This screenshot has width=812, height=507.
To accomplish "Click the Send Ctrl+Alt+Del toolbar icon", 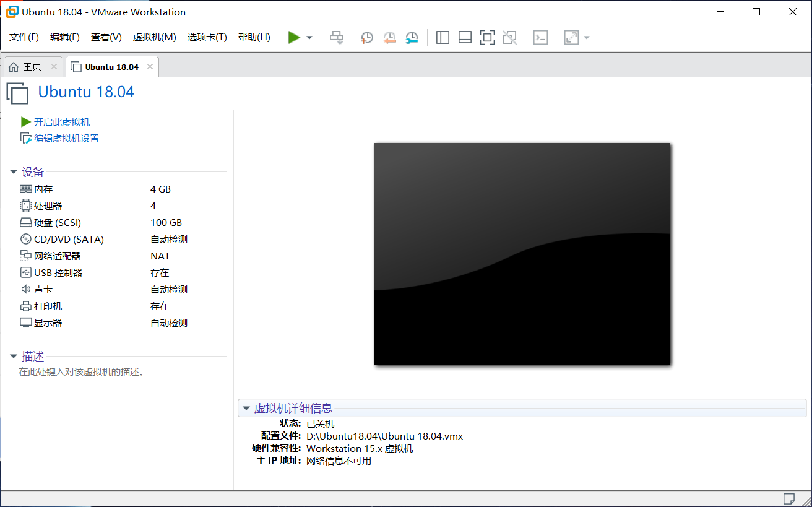I will click(x=336, y=38).
